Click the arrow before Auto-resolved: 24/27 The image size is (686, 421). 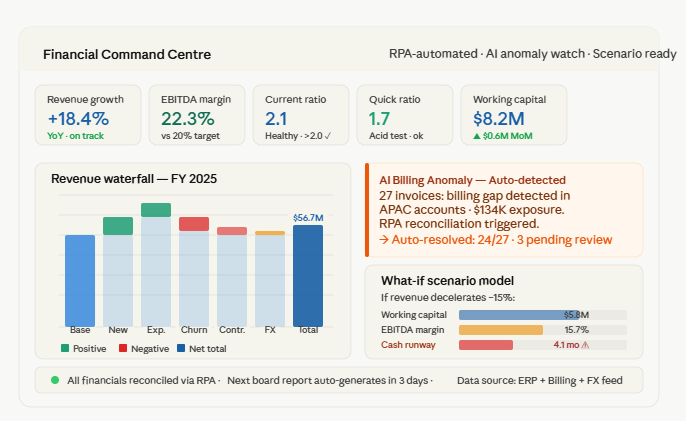[384, 240]
